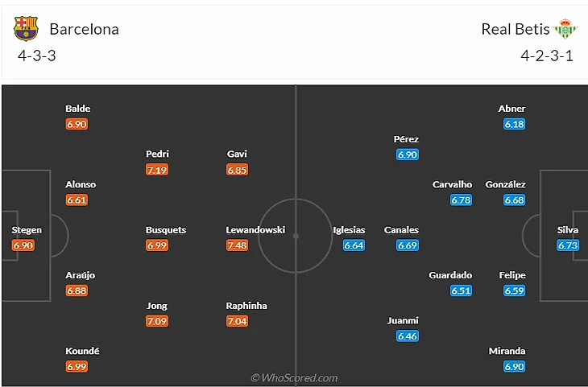The height and width of the screenshot is (387, 588).
Task: Click Stegen's 6.90 goalkeeper rating badge
Action: tap(24, 245)
